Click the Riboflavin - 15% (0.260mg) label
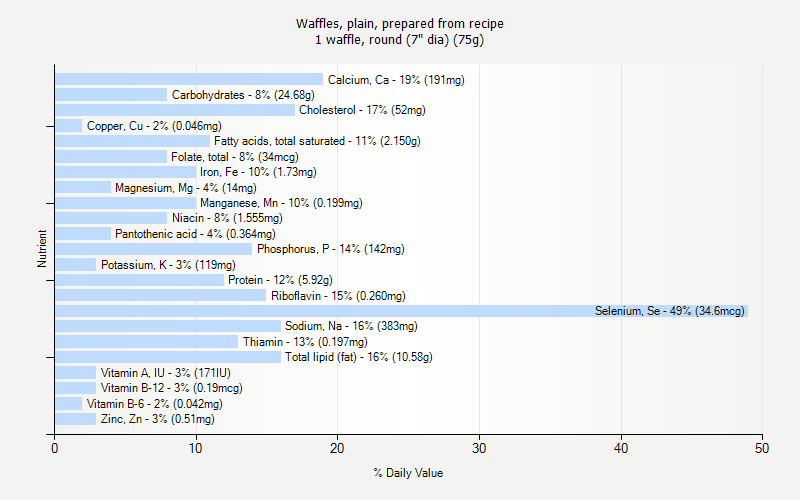 click(338, 296)
